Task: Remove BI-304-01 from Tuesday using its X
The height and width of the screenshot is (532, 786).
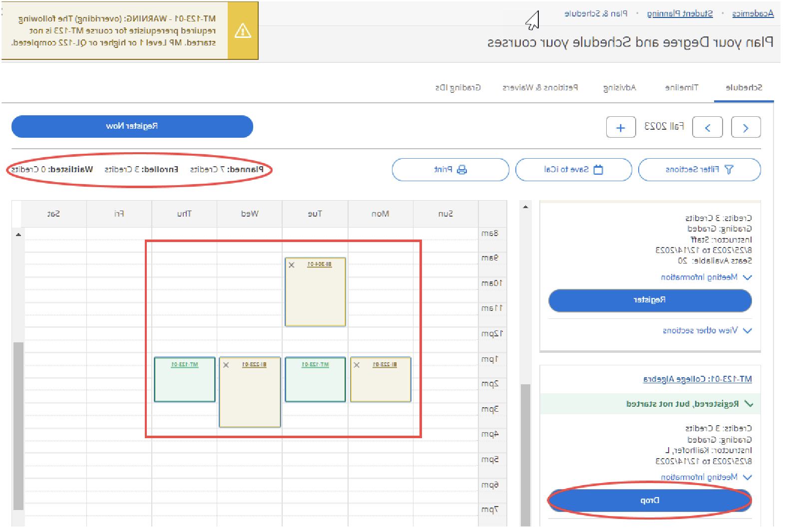Action: (292, 265)
